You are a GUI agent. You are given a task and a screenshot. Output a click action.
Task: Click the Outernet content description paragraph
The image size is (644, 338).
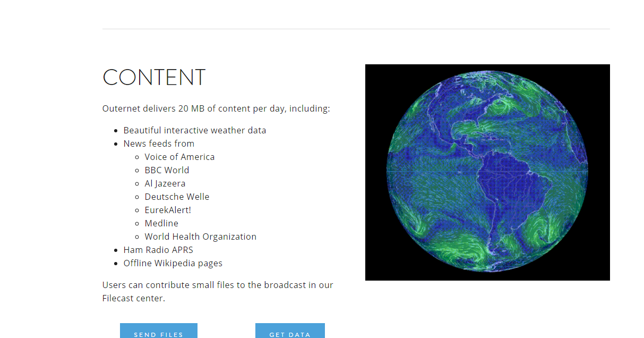216,108
